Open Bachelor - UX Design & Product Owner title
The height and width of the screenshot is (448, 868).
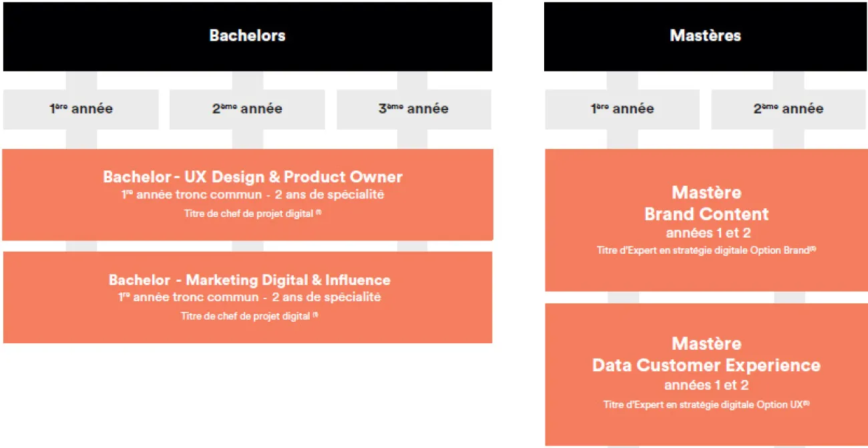tap(252, 177)
